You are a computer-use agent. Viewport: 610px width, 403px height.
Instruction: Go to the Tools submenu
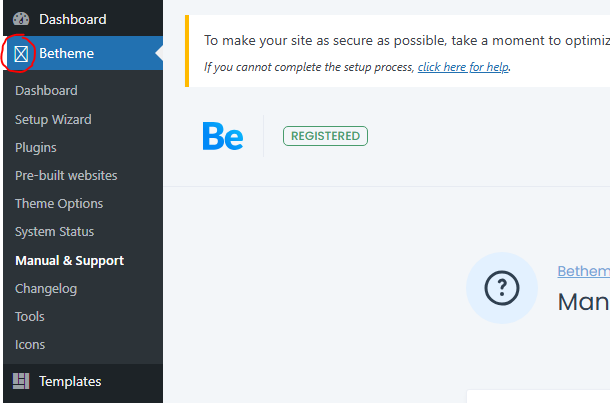pos(30,317)
